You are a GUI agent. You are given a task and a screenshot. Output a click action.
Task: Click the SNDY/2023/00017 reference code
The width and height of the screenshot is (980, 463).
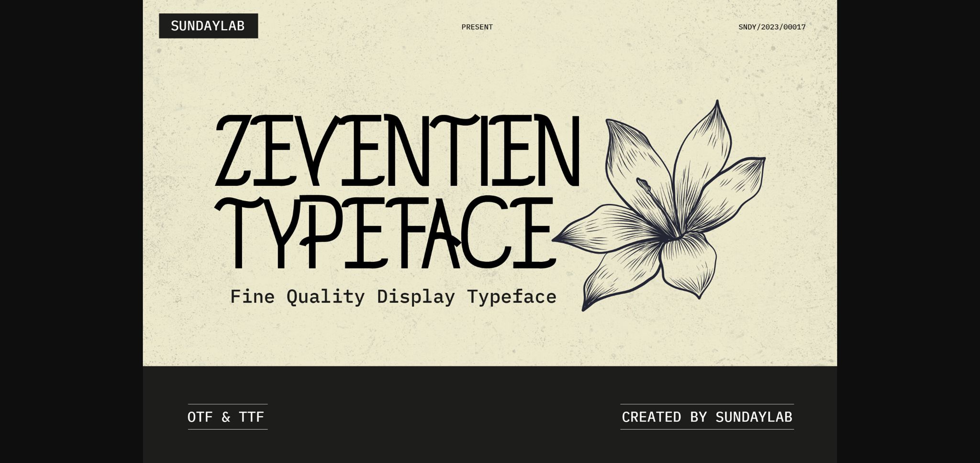772,27
